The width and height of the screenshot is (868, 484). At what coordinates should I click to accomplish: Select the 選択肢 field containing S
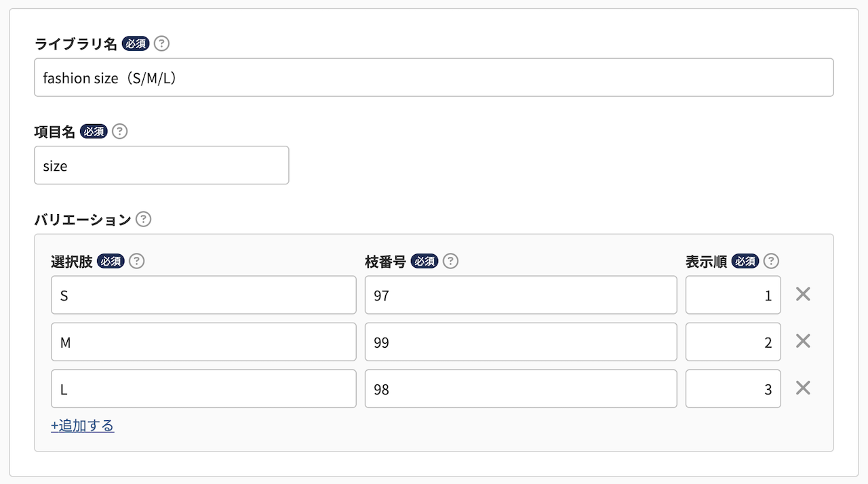(203, 295)
